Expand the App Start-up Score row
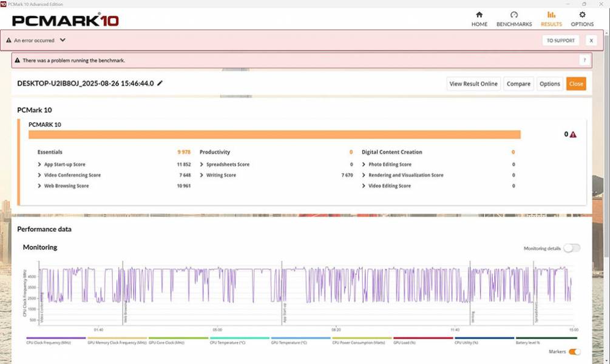The width and height of the screenshot is (610, 364). 39,164
